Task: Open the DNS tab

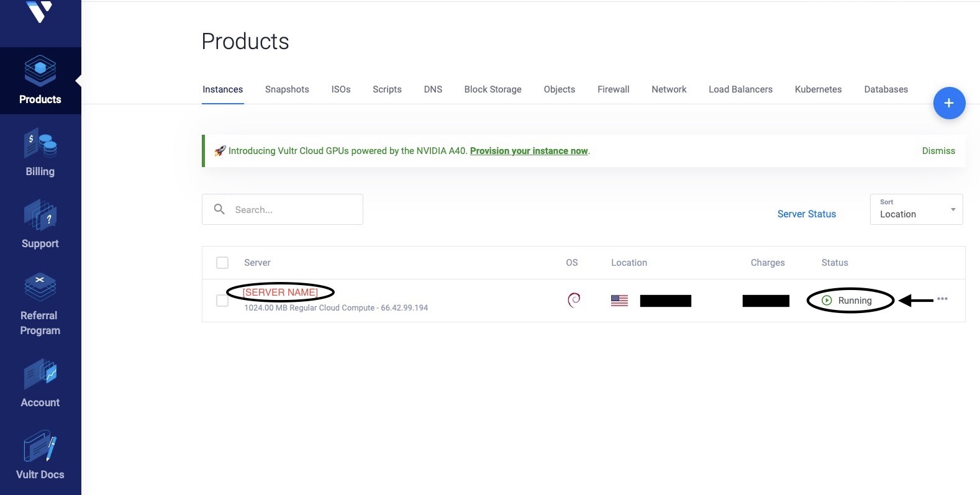Action: [x=433, y=89]
